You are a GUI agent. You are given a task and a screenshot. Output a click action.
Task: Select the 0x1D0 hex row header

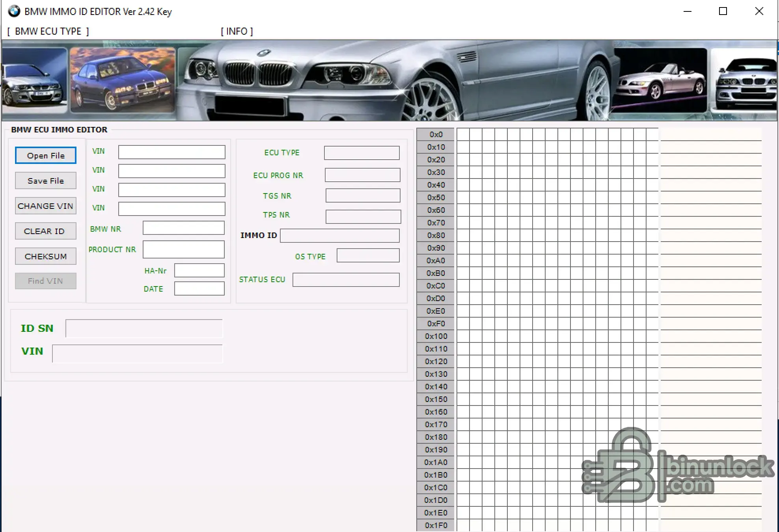pos(436,500)
